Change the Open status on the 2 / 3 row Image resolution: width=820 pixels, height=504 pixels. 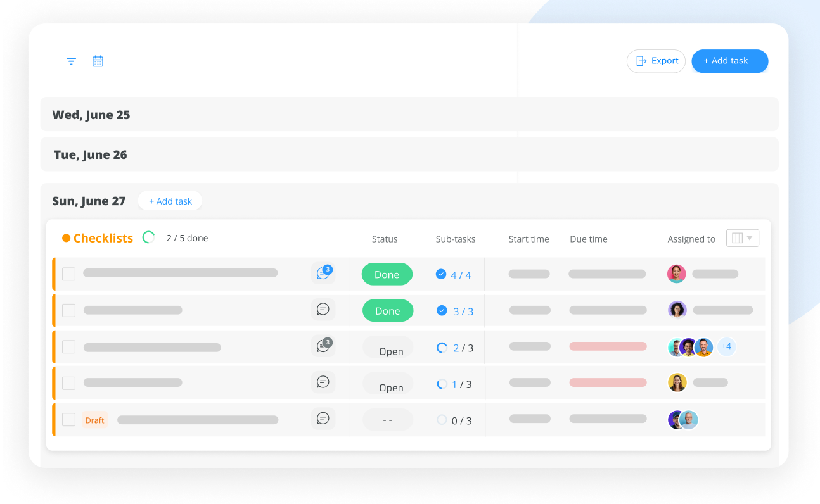coord(388,347)
